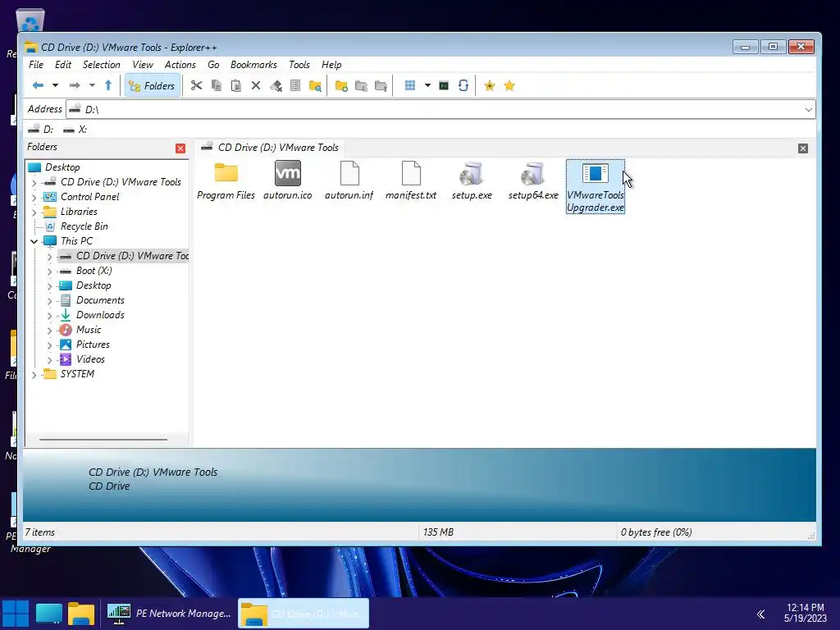
Task: Expand Control Panel in folder tree
Action: click(x=34, y=197)
